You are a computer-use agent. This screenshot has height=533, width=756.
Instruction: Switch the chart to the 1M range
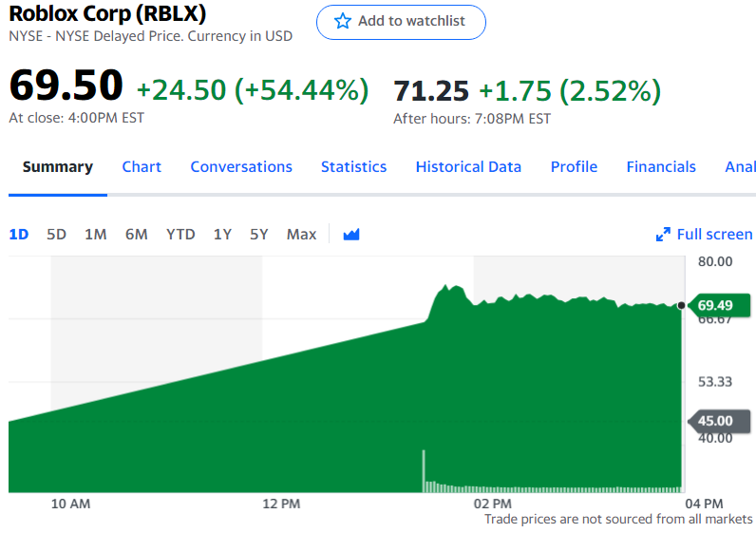(x=96, y=235)
